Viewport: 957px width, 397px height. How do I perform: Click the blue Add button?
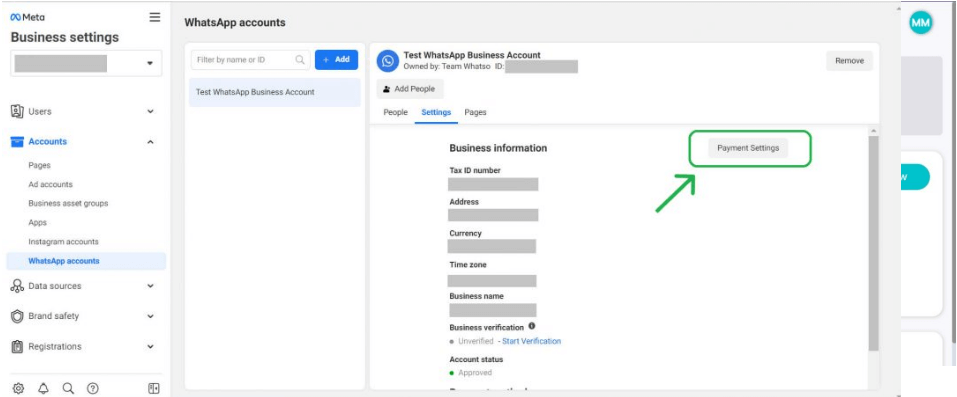336,60
